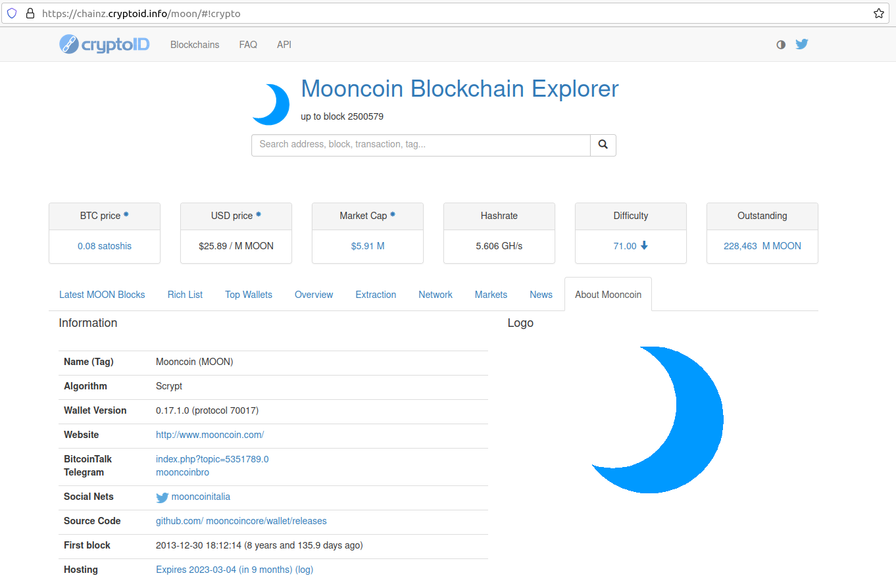Click the $5.91 M market cap link
This screenshot has width=896, height=588.
[368, 246]
